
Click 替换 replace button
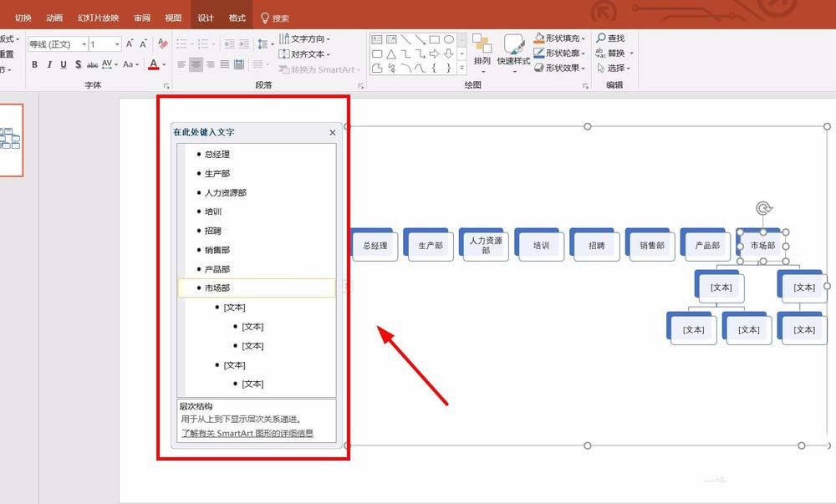click(614, 53)
